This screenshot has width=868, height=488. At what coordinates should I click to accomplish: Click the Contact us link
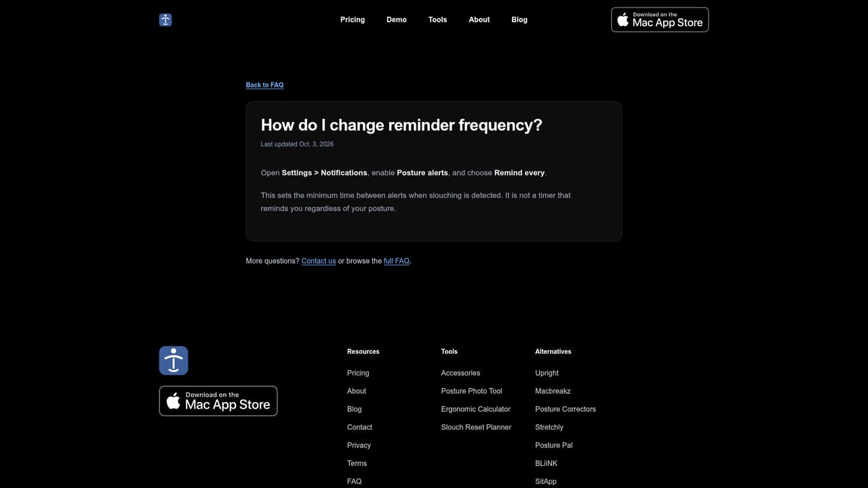click(x=319, y=261)
